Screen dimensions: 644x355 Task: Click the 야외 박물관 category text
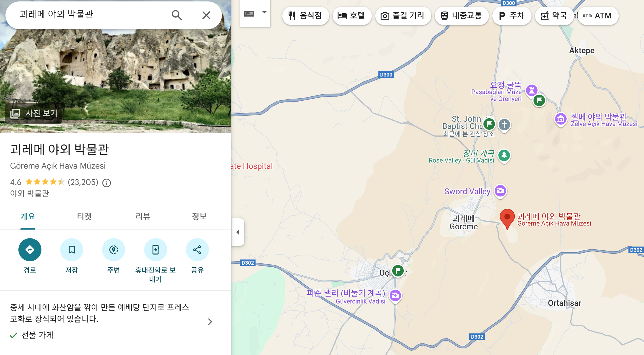pos(30,193)
